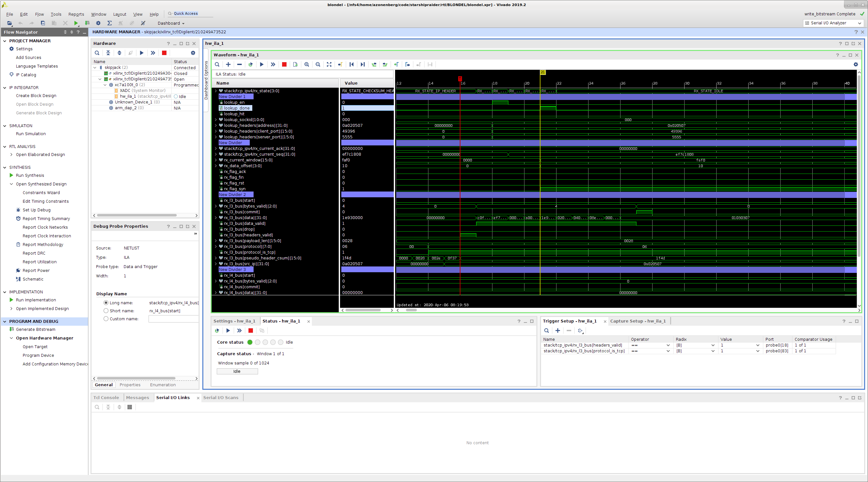Switch to Settings - hw_ila_1 tab
Image resolution: width=868 pixels, height=482 pixels.
(234, 321)
